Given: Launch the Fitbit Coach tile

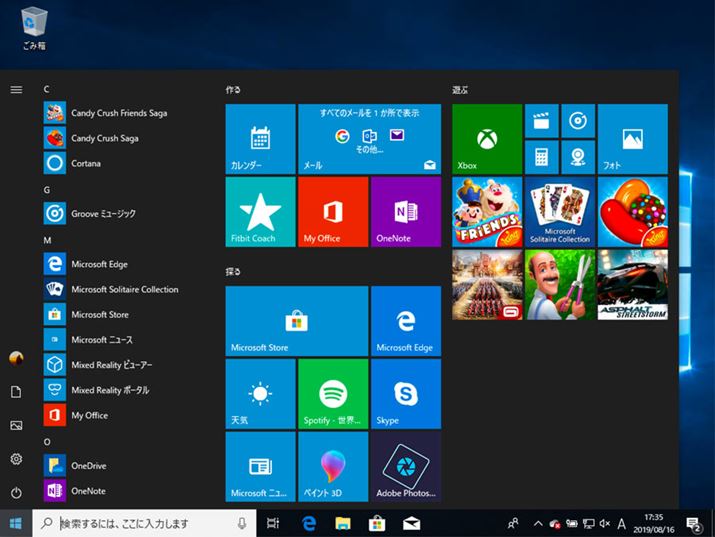Looking at the screenshot, I should [x=260, y=212].
